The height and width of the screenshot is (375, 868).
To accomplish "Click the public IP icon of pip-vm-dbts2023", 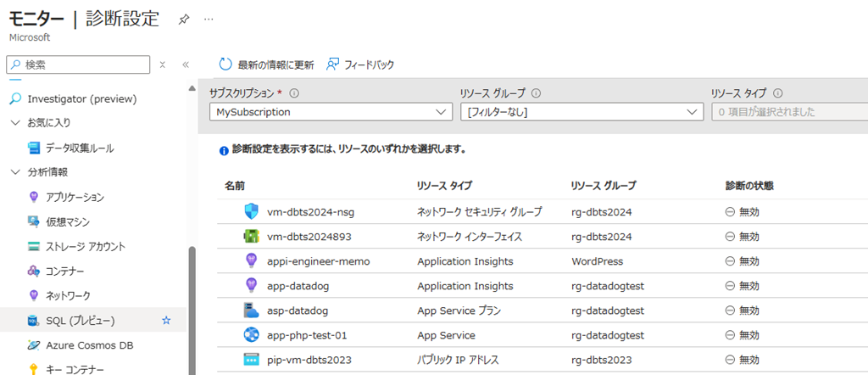I will click(252, 360).
